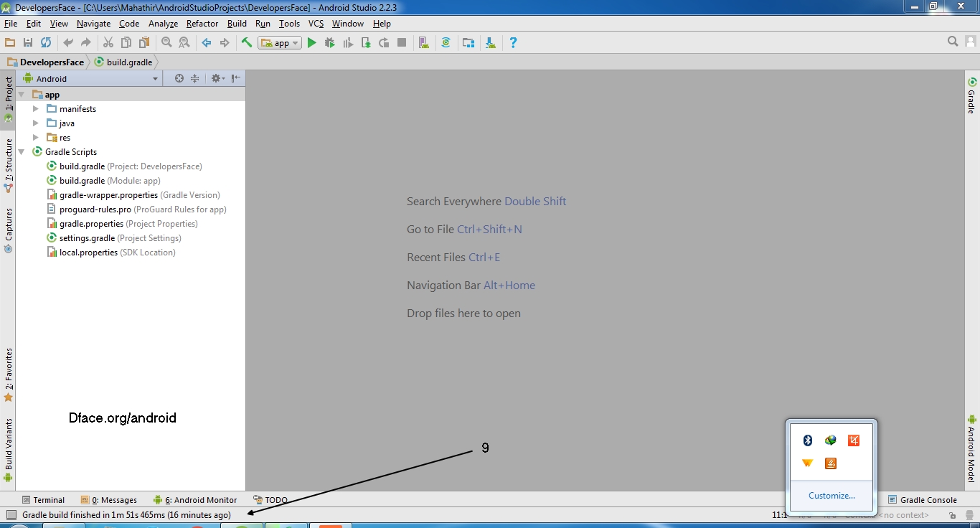Viewport: 980px width, 528px height.
Task: Click the DevelopersFace breadcrumb in navigation bar
Action: (x=45, y=62)
